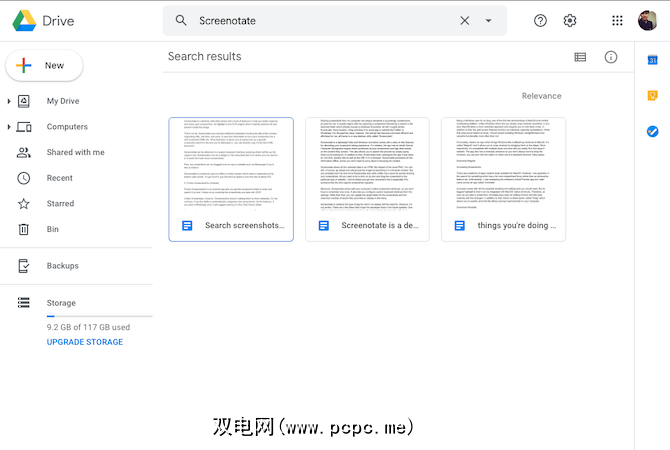
Task: Open the Google account avatar
Action: (x=647, y=21)
